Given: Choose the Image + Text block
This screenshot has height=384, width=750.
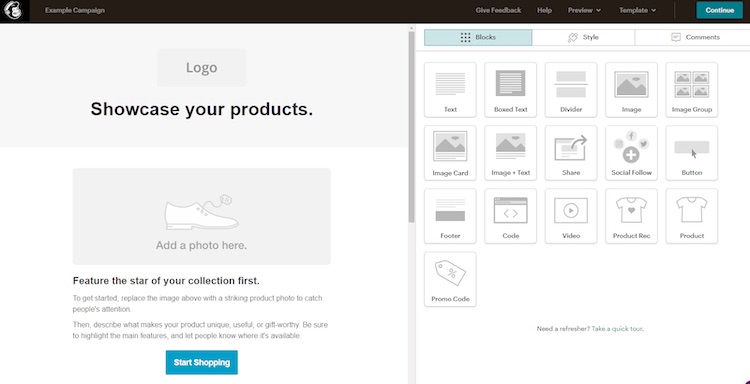Looking at the screenshot, I should [510, 153].
